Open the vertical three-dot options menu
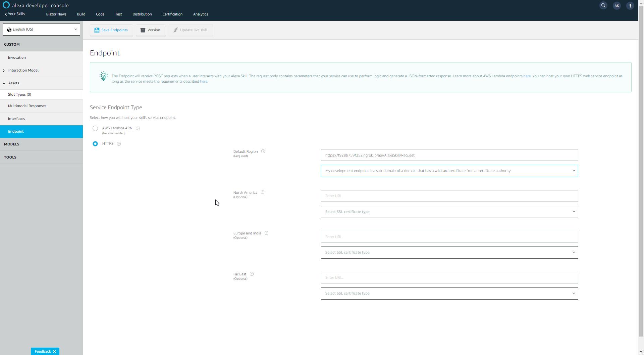The width and height of the screenshot is (644, 355). (x=630, y=6)
